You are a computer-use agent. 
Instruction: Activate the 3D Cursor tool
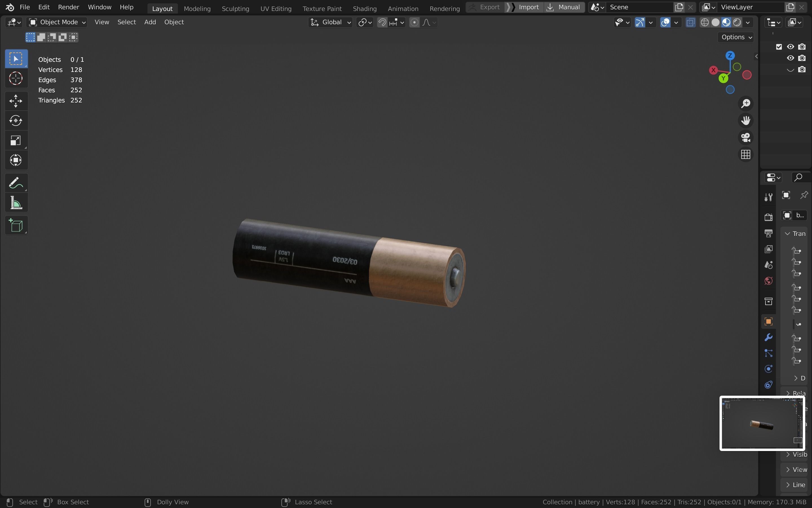pyautogui.click(x=16, y=79)
